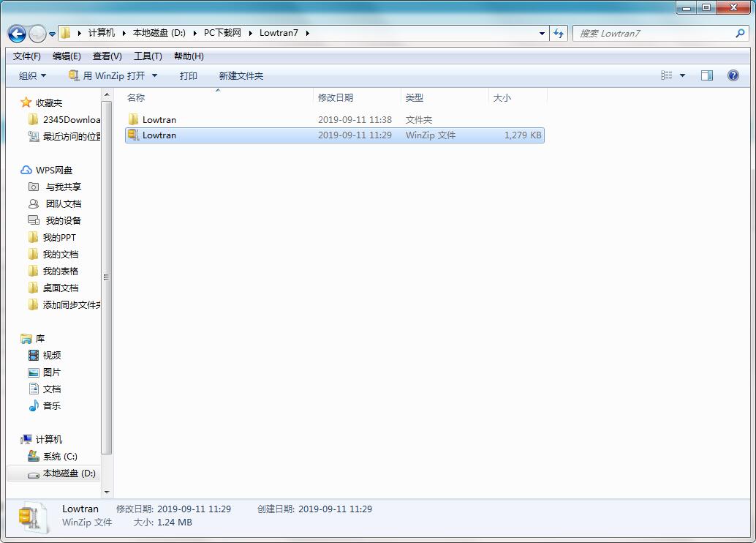Click the Back navigation arrow
The height and width of the screenshot is (543, 756).
point(16,34)
